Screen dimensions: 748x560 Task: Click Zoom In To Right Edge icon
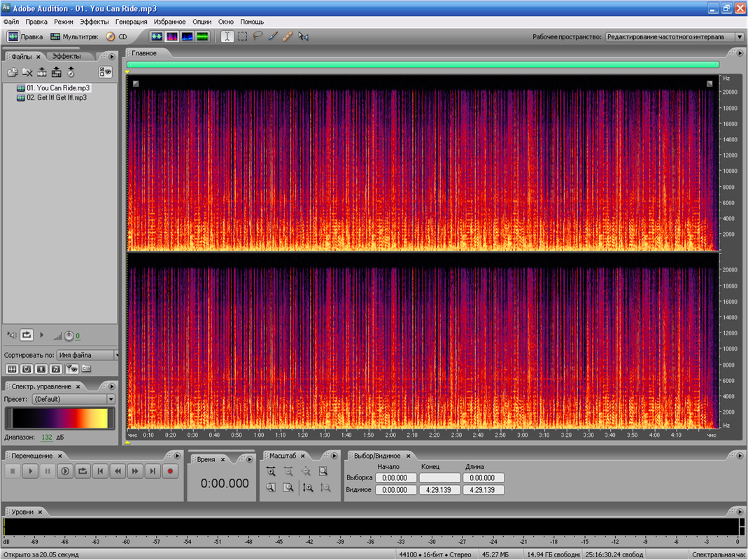click(x=288, y=487)
